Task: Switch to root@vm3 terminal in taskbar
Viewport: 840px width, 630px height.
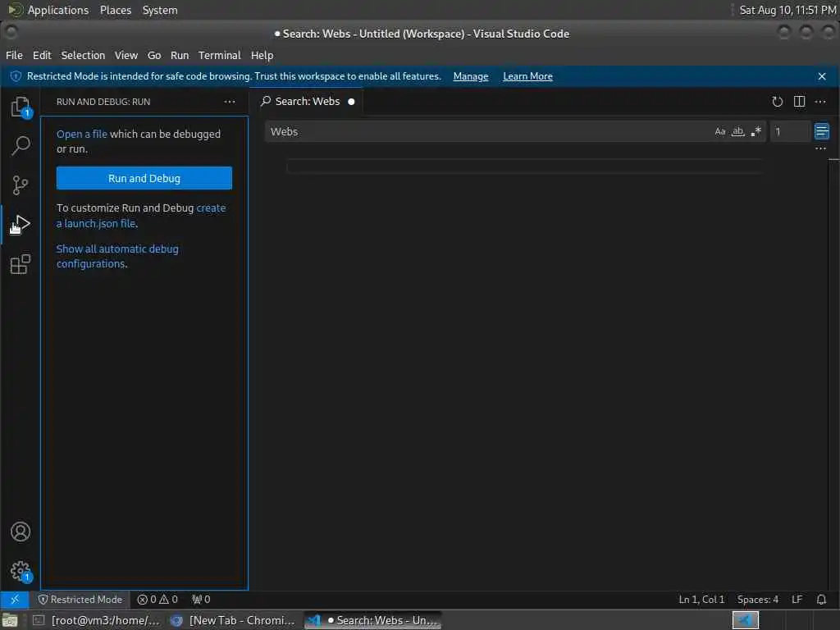Action: click(x=97, y=620)
